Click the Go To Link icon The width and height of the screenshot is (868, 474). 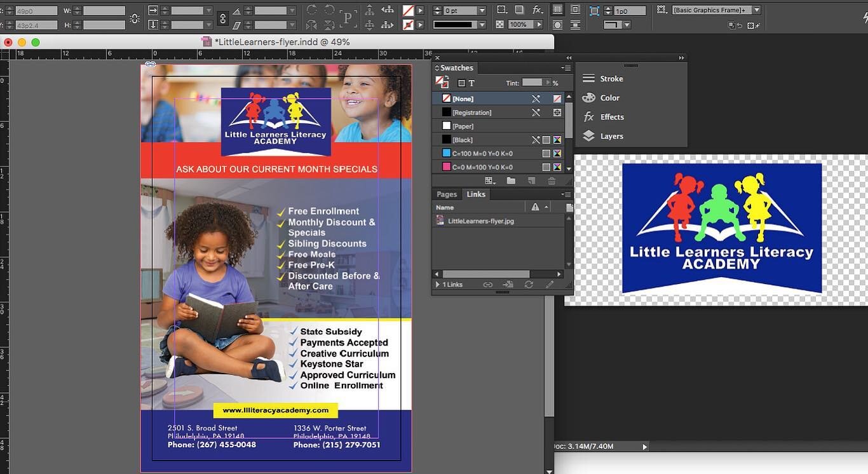click(508, 285)
